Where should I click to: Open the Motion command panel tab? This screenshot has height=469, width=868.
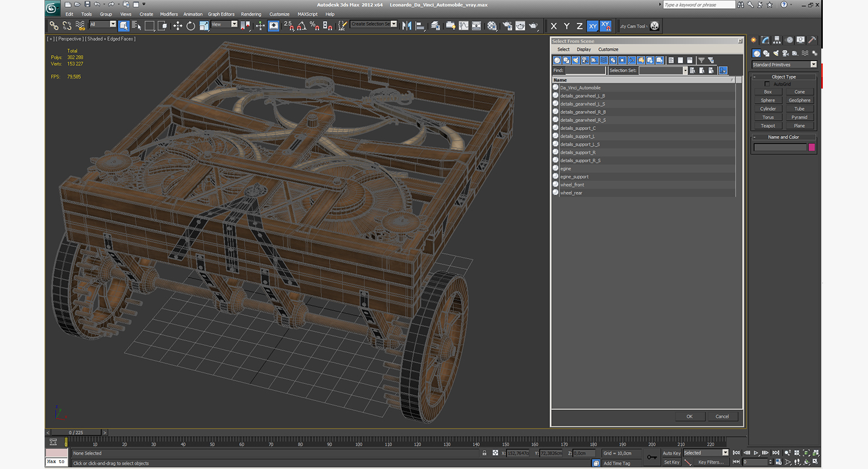[x=789, y=40]
